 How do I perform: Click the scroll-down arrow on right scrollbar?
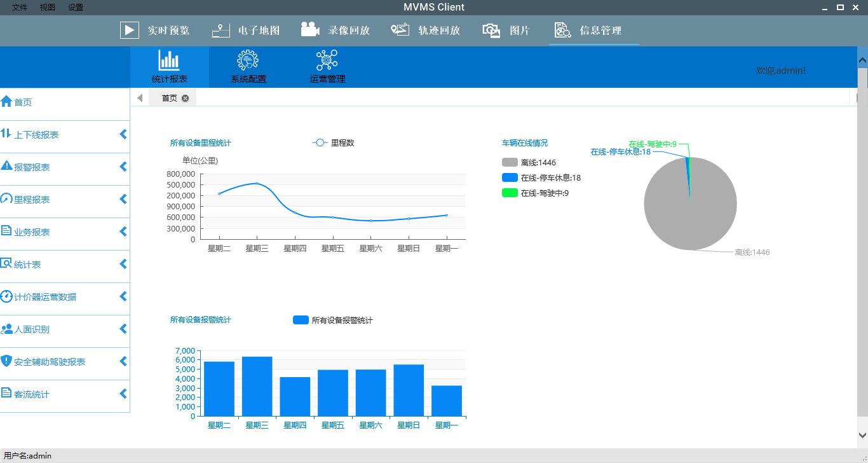point(862,436)
